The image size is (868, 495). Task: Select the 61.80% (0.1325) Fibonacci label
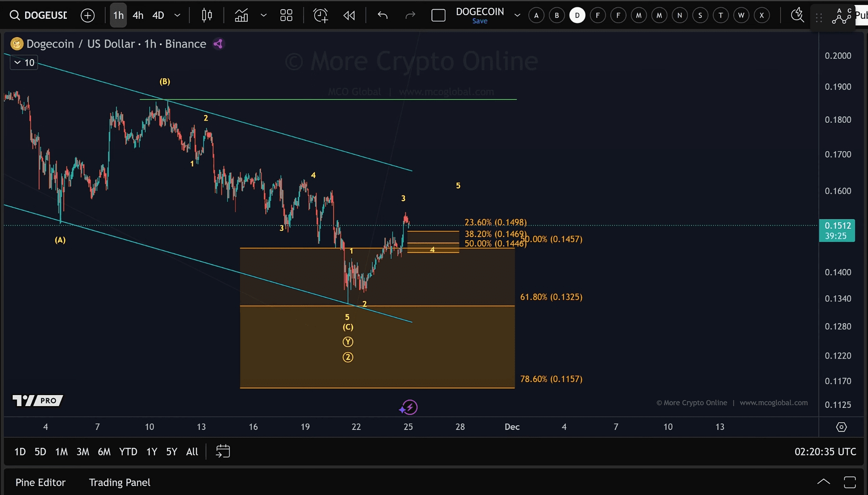click(551, 297)
